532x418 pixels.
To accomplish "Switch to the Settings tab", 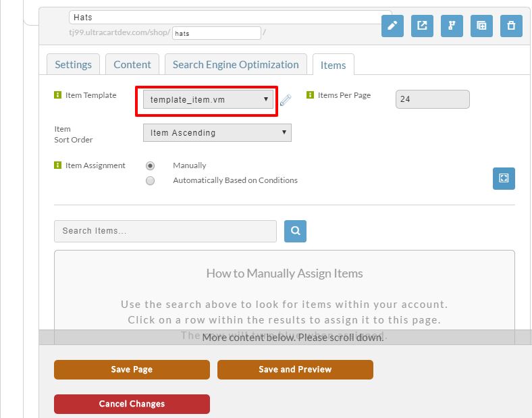I will [x=74, y=64].
